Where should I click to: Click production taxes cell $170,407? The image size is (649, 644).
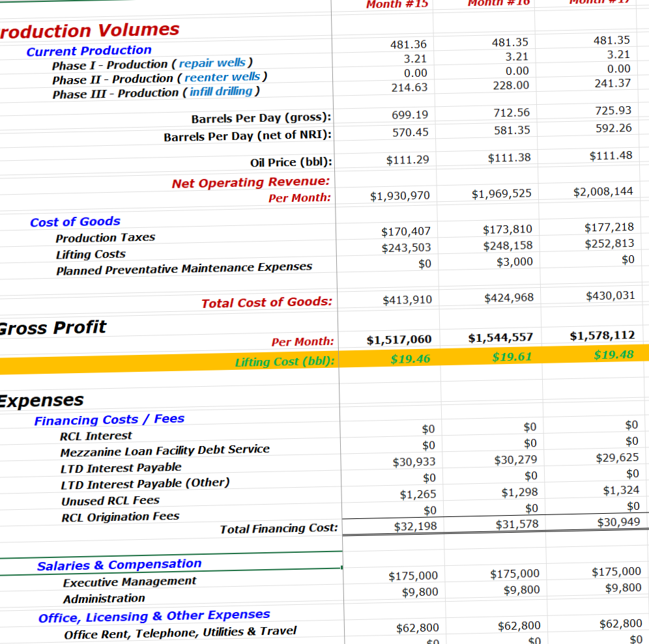point(406,232)
